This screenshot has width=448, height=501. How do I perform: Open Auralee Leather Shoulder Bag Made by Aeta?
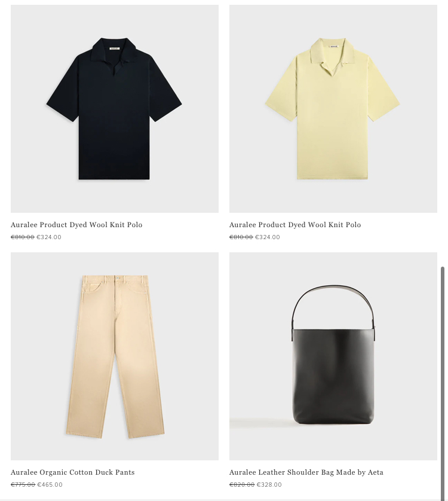coord(306,472)
